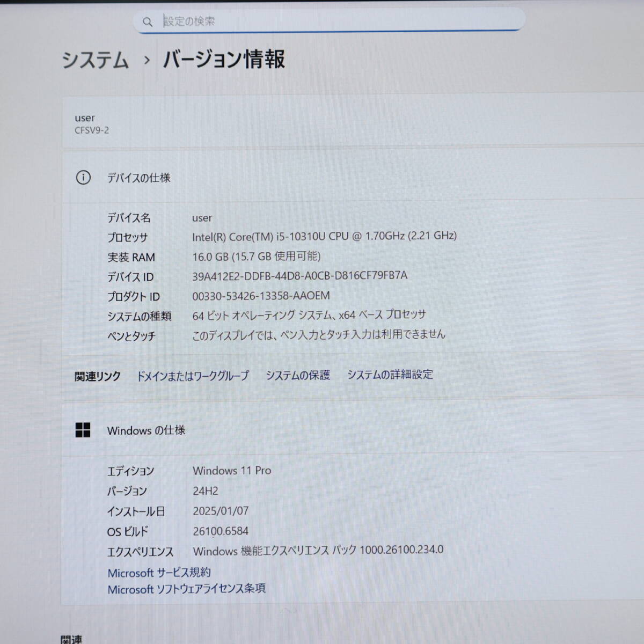Open Microsoft ソフトウェアライセンス条項 link
644x644 pixels.
[x=186, y=589]
